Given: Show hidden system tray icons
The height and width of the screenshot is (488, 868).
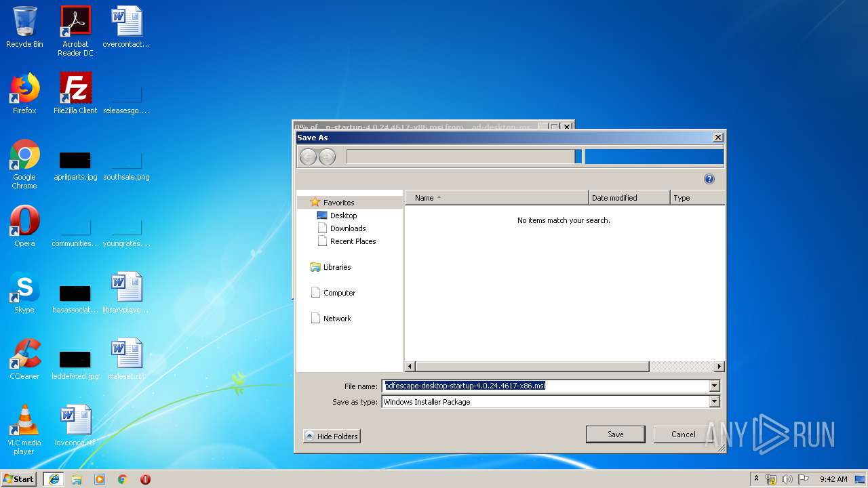Looking at the screenshot, I should pyautogui.click(x=756, y=479).
